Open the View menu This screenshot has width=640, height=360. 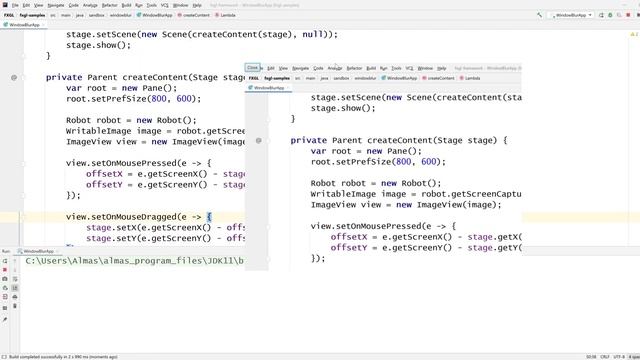[x=38, y=5]
